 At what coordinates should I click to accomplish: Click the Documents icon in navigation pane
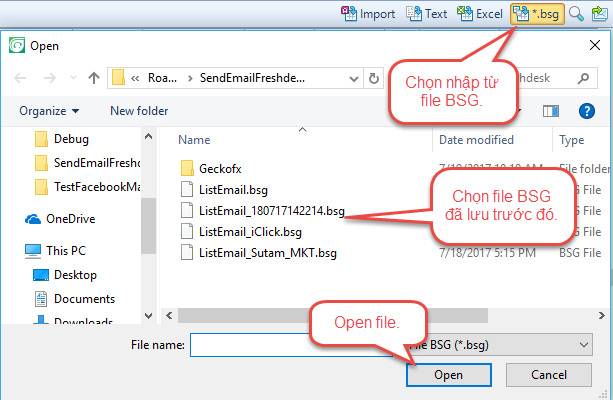pyautogui.click(x=41, y=299)
